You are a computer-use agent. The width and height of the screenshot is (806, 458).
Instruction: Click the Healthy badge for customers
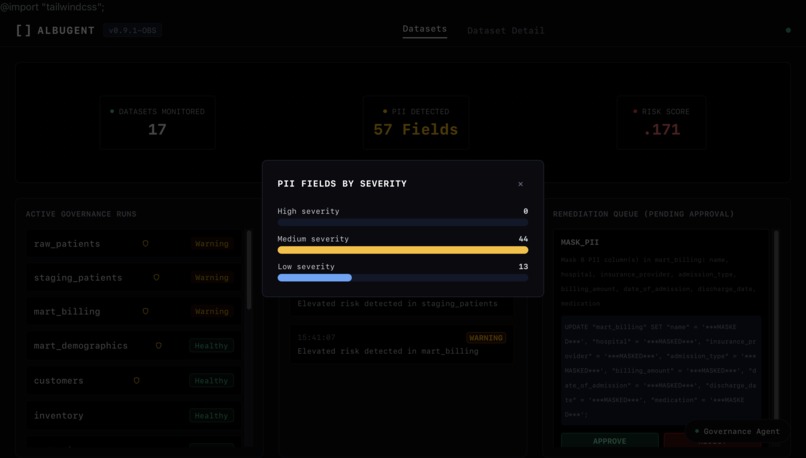click(211, 381)
